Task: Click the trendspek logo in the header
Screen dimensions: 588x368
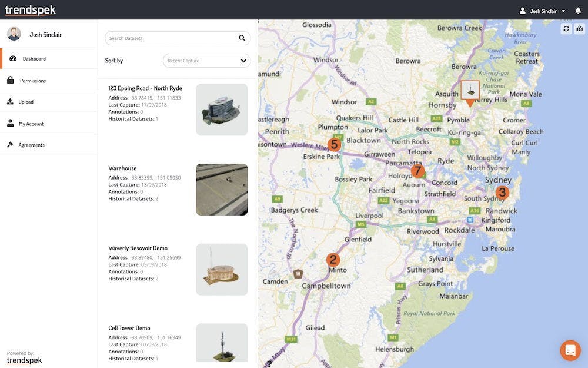Action: click(x=31, y=9)
